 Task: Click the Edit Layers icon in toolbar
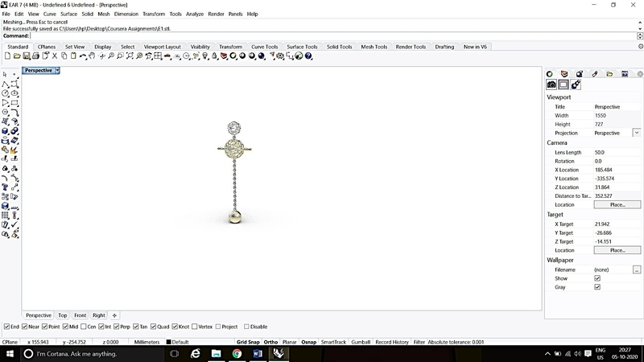[x=224, y=56]
